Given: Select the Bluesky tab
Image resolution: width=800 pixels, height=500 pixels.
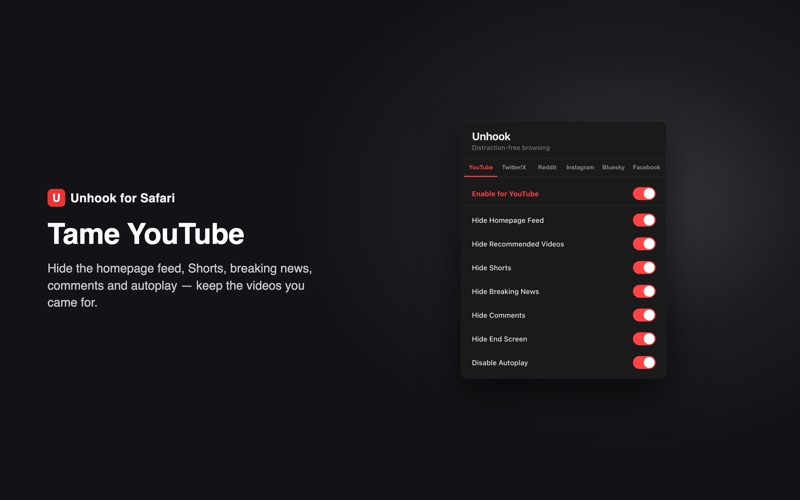Looking at the screenshot, I should coord(613,167).
